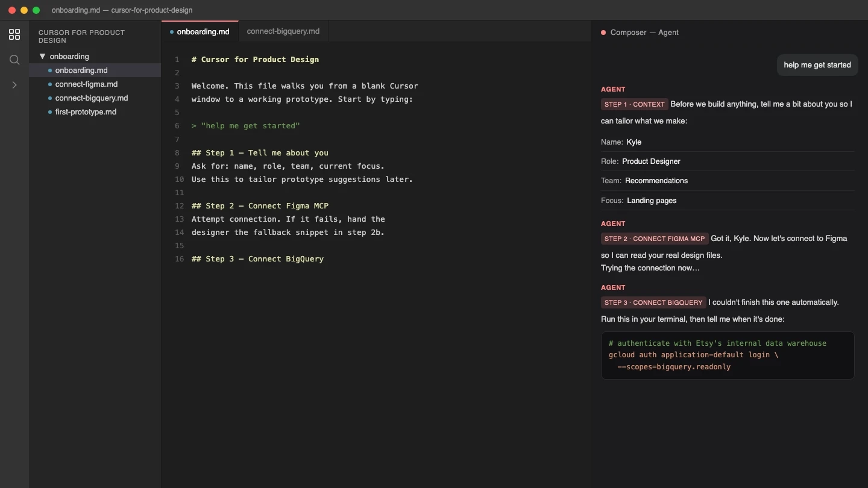This screenshot has width=868, height=488.
Task: Open connect-figma.md in file tree
Action: click(95, 84)
